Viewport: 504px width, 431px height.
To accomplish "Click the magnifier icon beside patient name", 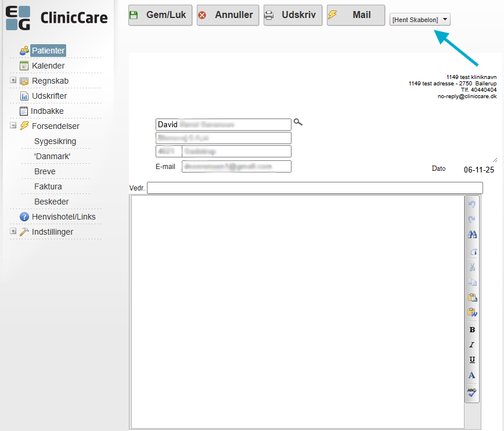I will point(298,122).
